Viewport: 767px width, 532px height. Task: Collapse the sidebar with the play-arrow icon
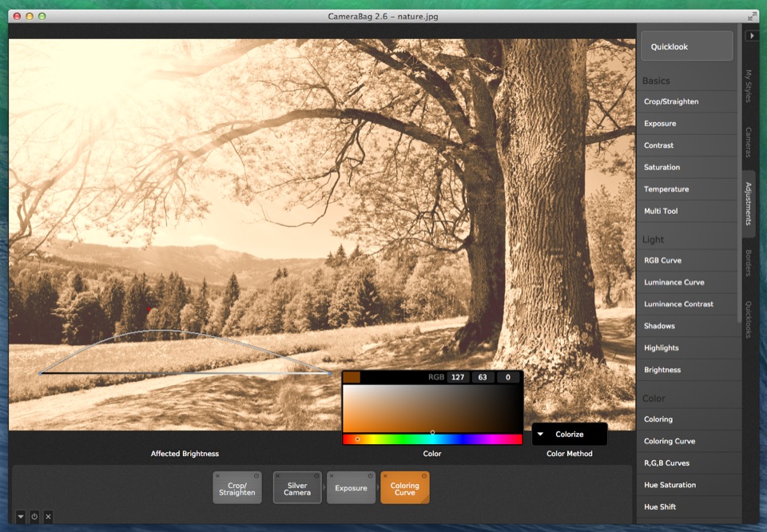(752, 36)
